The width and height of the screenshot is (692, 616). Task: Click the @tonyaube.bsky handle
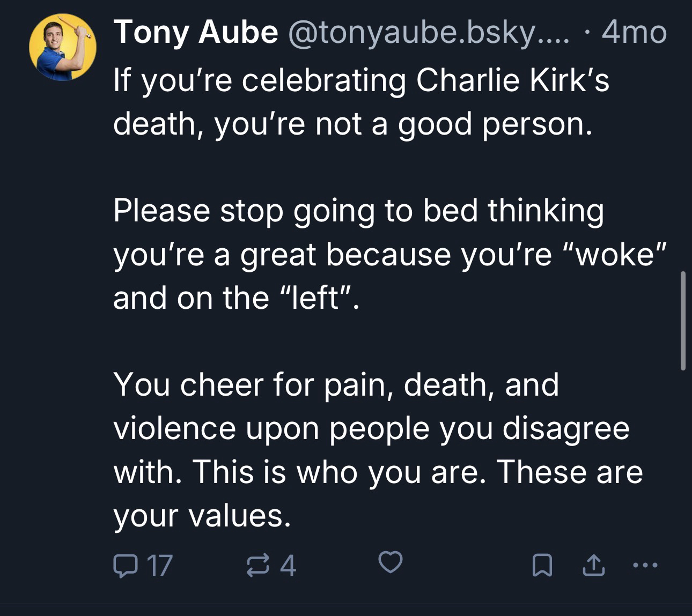point(429,33)
